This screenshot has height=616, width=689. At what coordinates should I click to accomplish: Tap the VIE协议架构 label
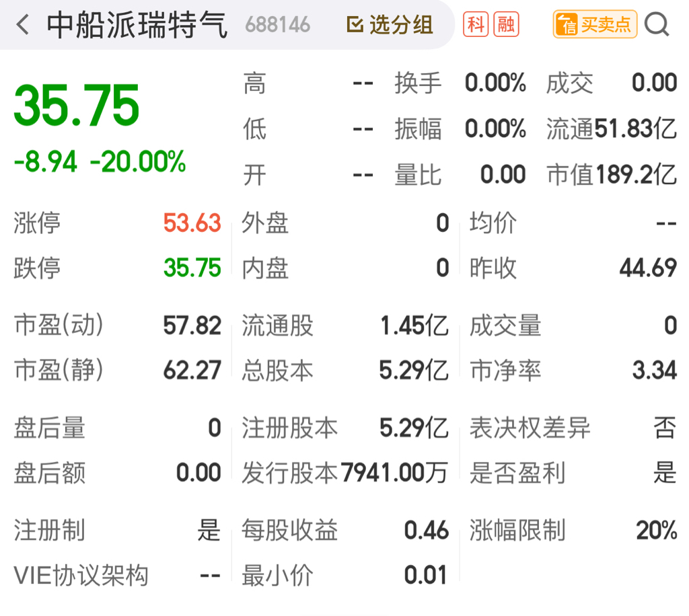81,575
